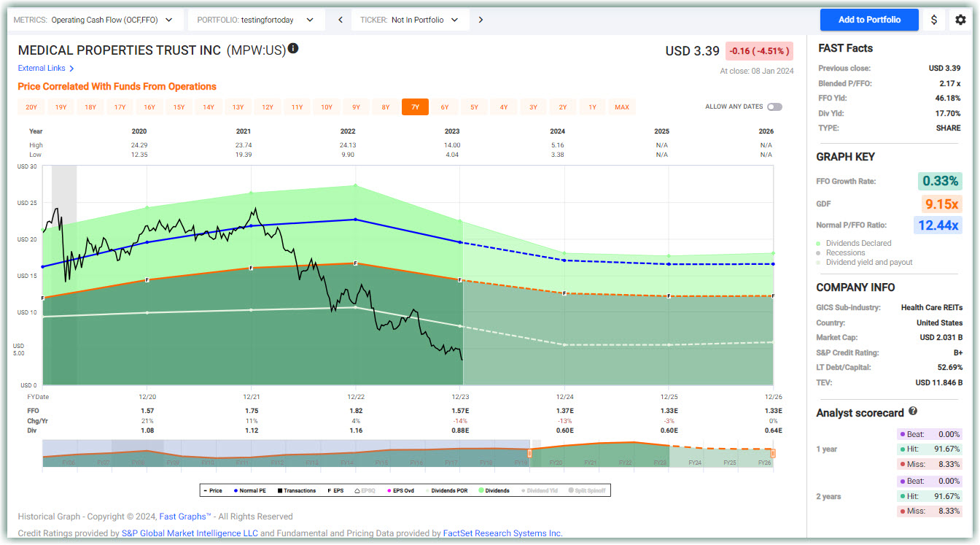Viewport: 980px width, 545px height.
Task: Click the Health Care REITs sub-industry text
Action: point(932,308)
